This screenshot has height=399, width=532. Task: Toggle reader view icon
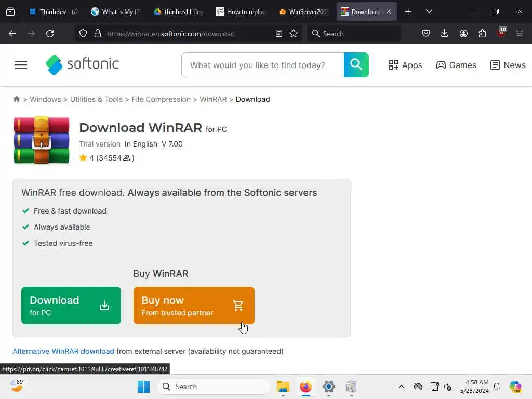(279, 34)
